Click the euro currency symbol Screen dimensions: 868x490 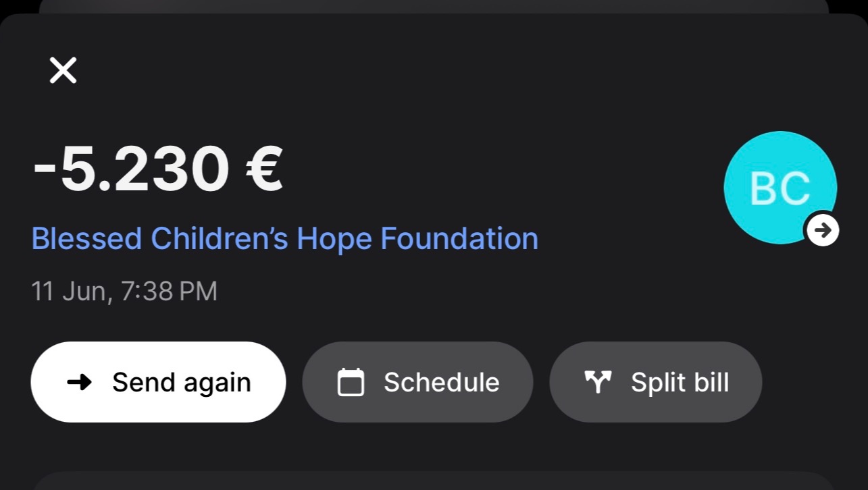[x=264, y=169]
